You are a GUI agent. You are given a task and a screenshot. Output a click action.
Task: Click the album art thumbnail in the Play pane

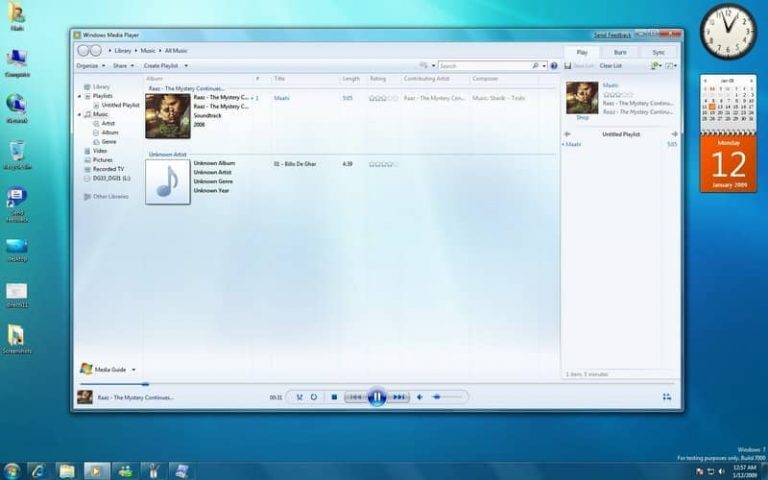click(582, 98)
